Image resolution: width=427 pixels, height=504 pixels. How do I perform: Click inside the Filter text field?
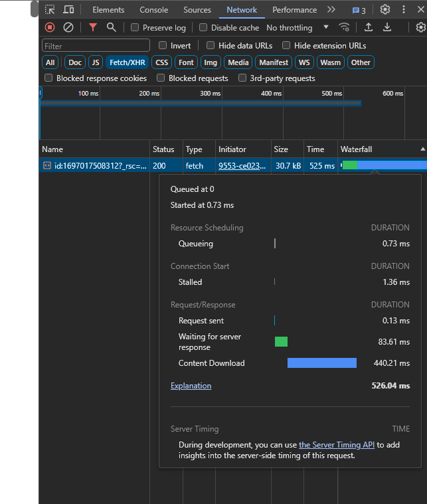click(x=96, y=46)
